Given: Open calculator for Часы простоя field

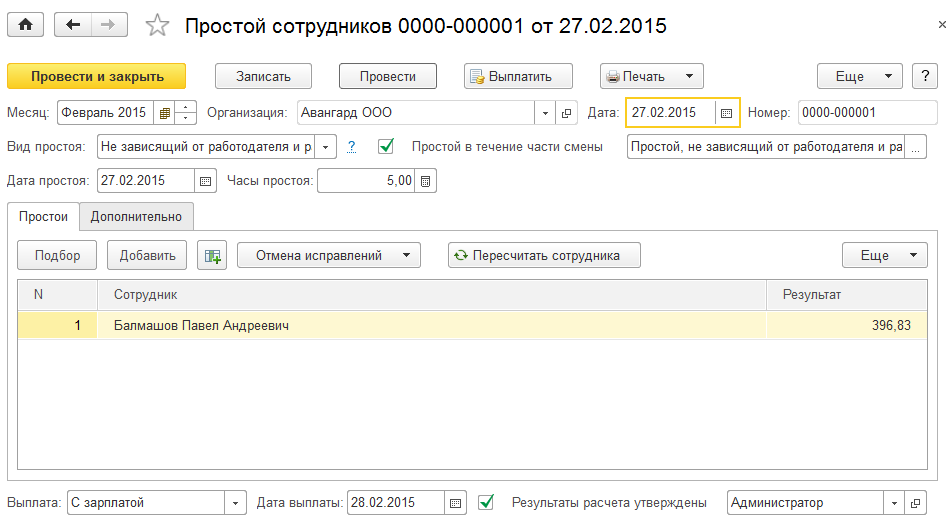Looking at the screenshot, I should [x=425, y=181].
